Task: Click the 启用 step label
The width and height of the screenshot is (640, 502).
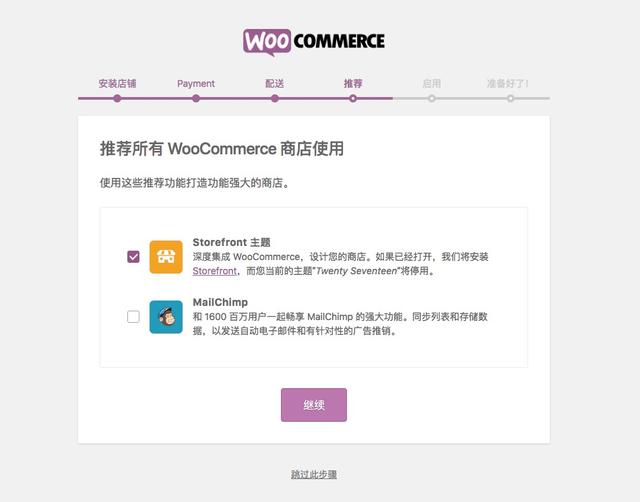Action: click(x=431, y=84)
